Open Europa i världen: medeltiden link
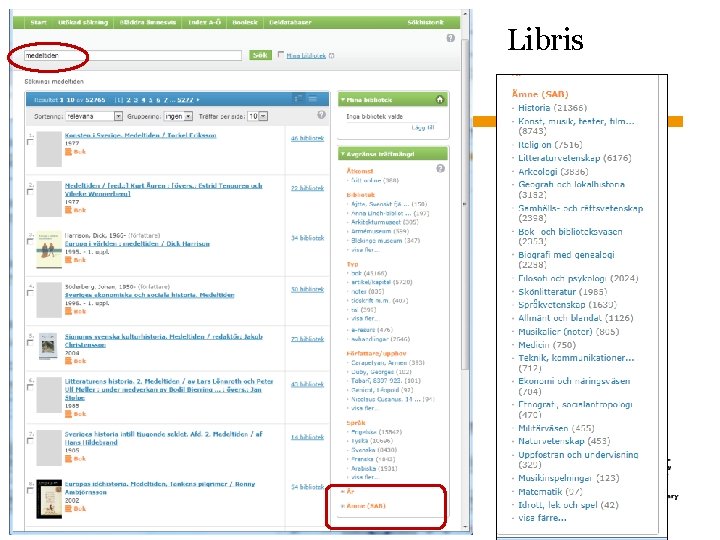The height and width of the screenshot is (540, 720). [137, 244]
